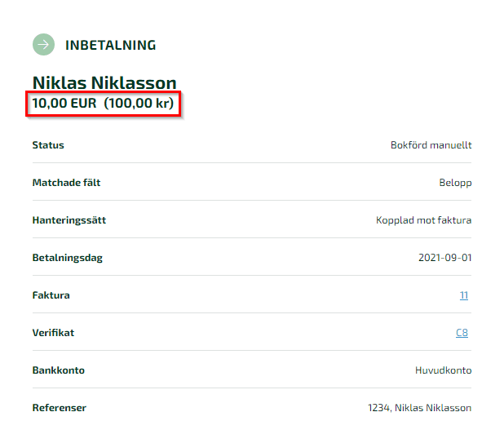504x443 pixels.
Task: Click the Faktura row label
Action: [51, 295]
